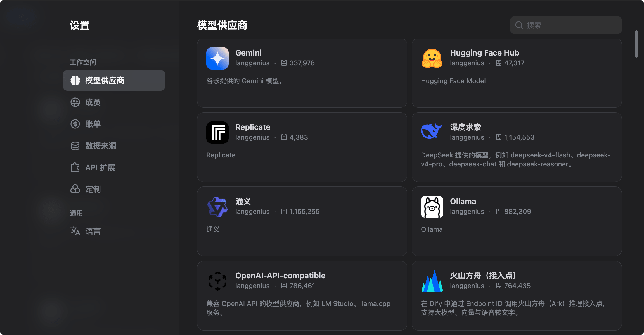
Task: Open the API 扩展 section
Action: (114, 167)
